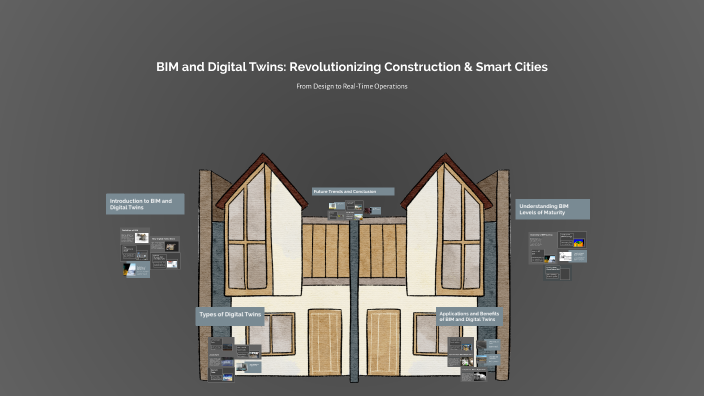Image resolution: width=704 pixels, height=396 pixels.
Task: Open the lowest slide thumbnail under Understanding BIM Levels
Action: pyautogui.click(x=557, y=273)
